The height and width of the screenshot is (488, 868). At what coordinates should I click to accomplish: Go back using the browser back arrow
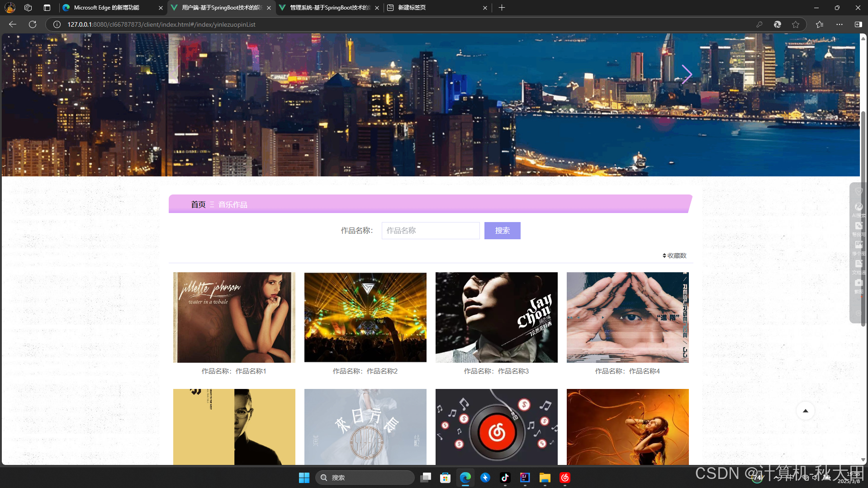tap(13, 24)
